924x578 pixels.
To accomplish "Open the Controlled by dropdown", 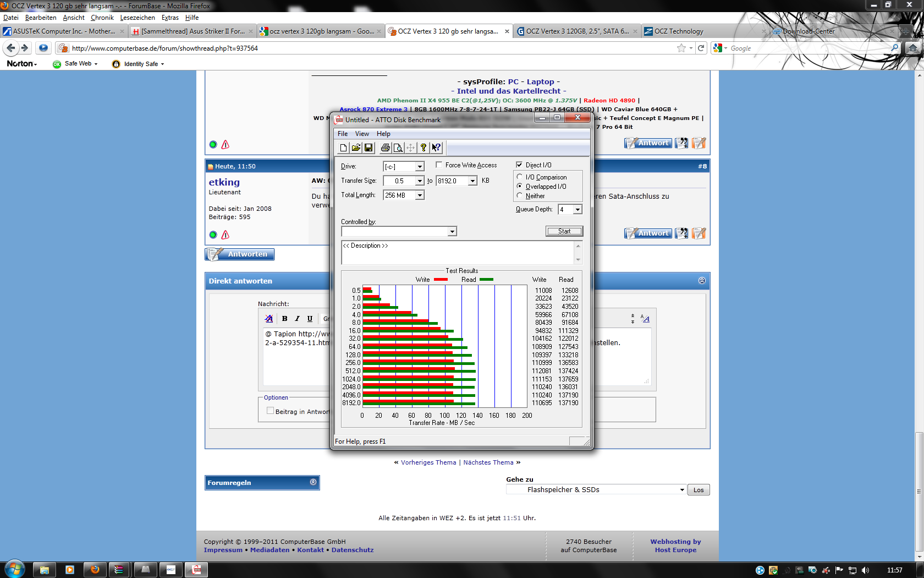I will click(x=452, y=231).
